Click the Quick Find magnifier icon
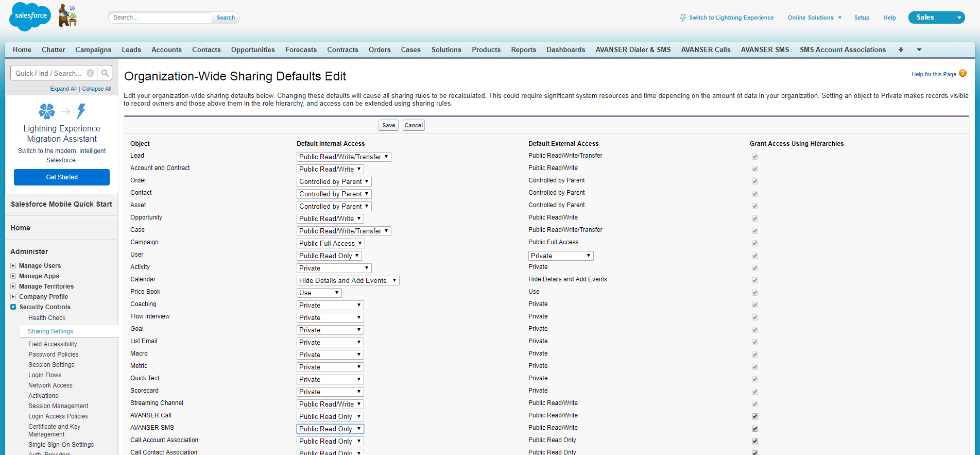Screen dimensions: 980x455 point(105,73)
